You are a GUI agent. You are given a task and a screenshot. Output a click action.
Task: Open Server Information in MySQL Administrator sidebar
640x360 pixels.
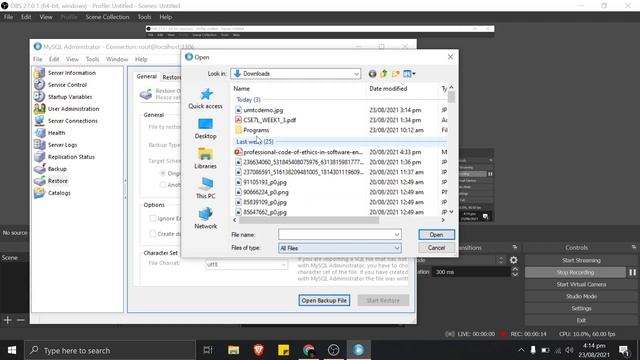[x=71, y=73]
